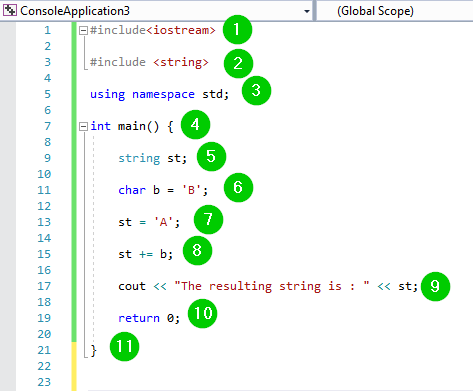Open the ConsoleApplication3 project dropdown arrow

pos(307,12)
